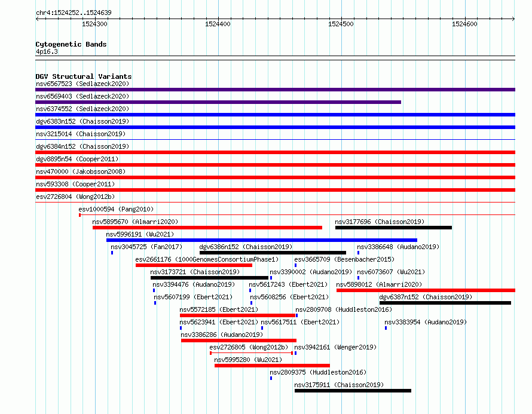Select esv2726804 (Wong2012b) label
This screenshot has height=414, width=532.
pos(75,197)
